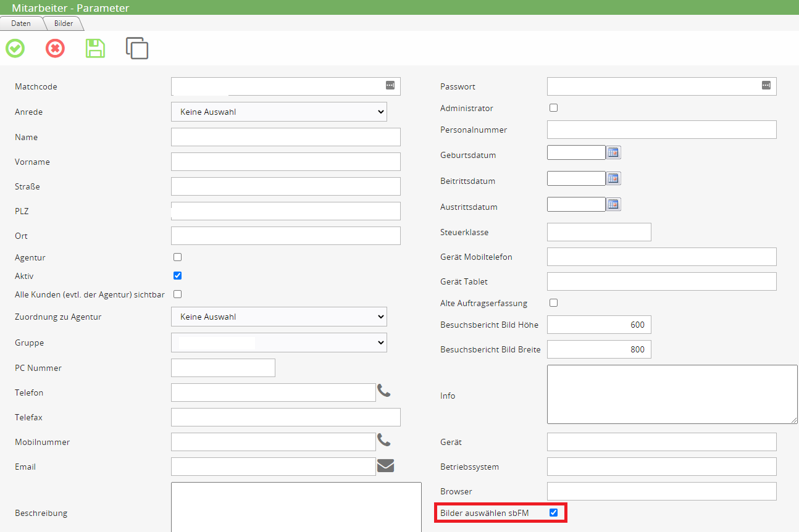Screen dimensions: 799x532
Task: Click into the Telefon field
Action: click(274, 393)
